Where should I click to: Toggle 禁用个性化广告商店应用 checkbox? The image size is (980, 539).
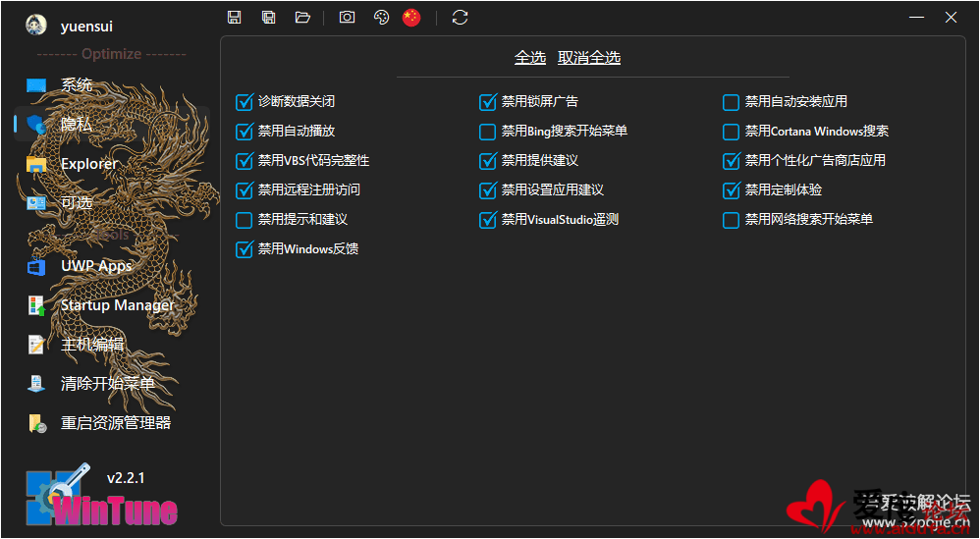tap(732, 160)
